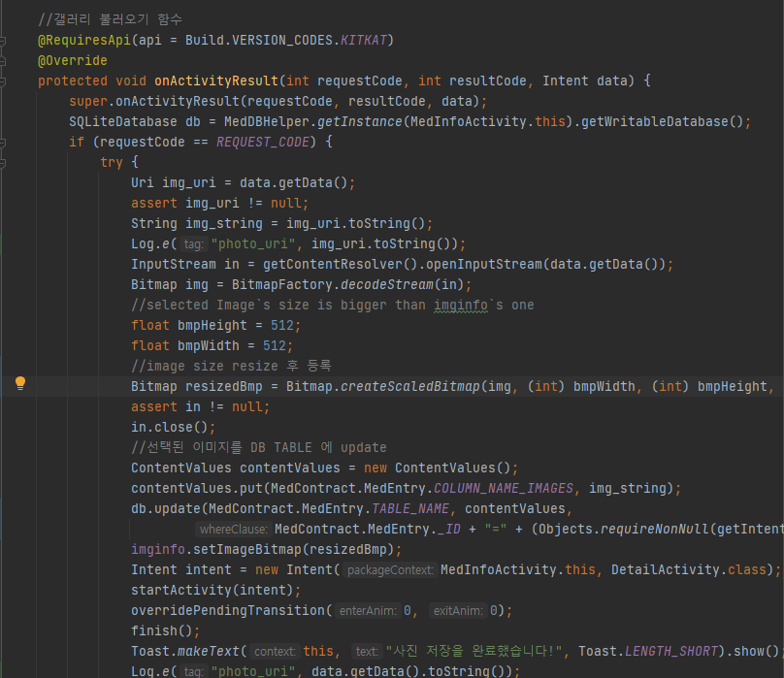Image resolution: width=784 pixels, height=678 pixels.
Task: Click the createScaledBitmap method call
Action: 411,386
